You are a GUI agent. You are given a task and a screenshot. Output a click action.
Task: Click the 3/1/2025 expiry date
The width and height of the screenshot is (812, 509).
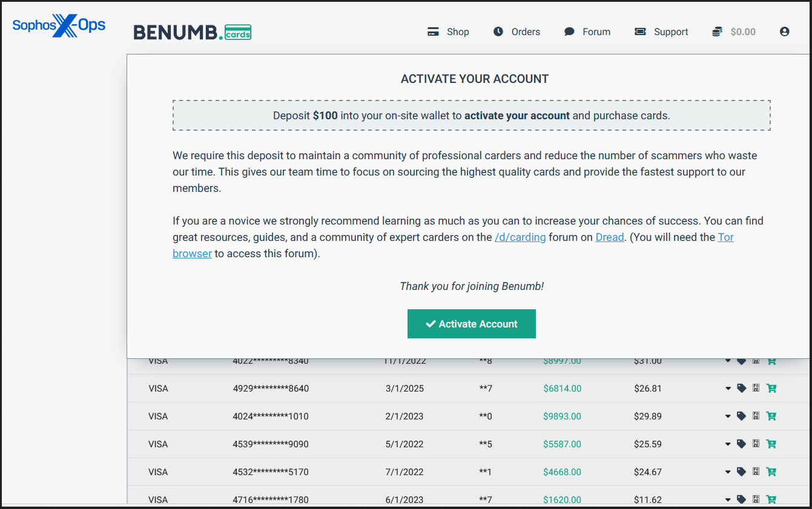coord(404,389)
